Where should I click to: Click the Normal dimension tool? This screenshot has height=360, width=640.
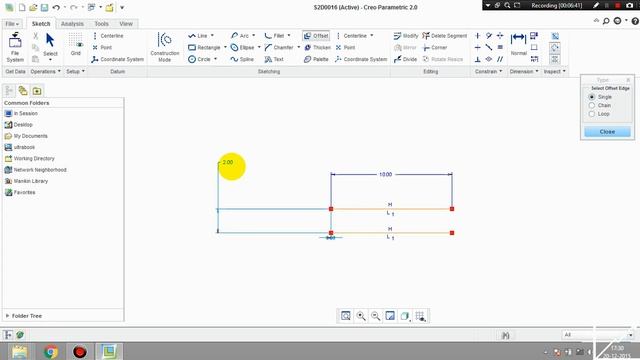[518, 44]
